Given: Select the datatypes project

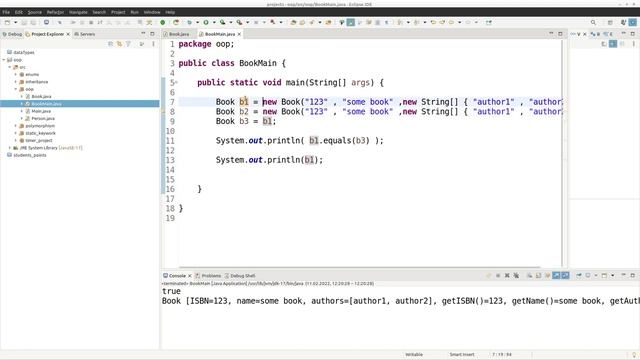Looking at the screenshot, I should coord(24,53).
